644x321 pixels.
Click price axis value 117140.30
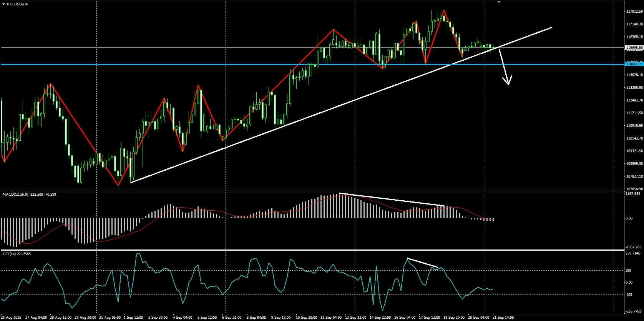coord(634,24)
